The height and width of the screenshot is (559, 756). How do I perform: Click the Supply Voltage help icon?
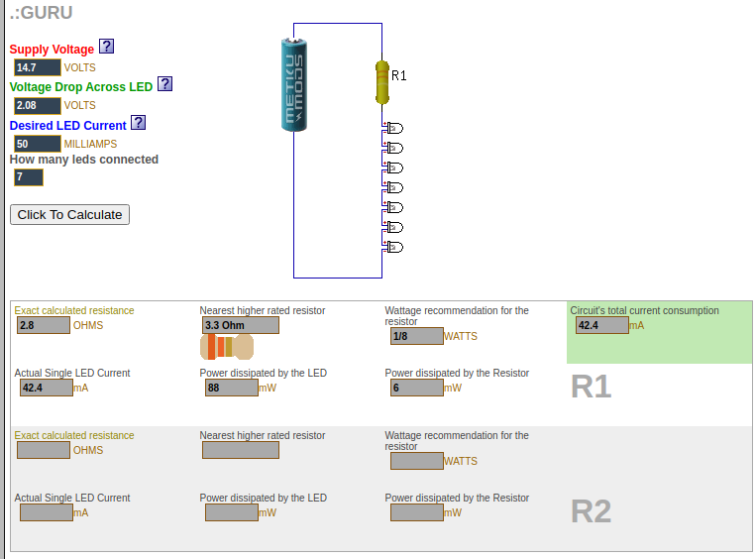pyautogui.click(x=107, y=47)
